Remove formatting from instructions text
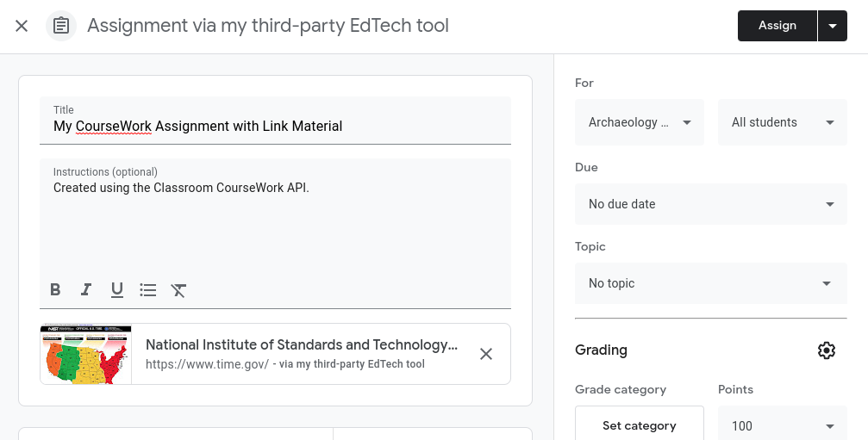Viewport: 868px width, 440px height. pos(179,290)
